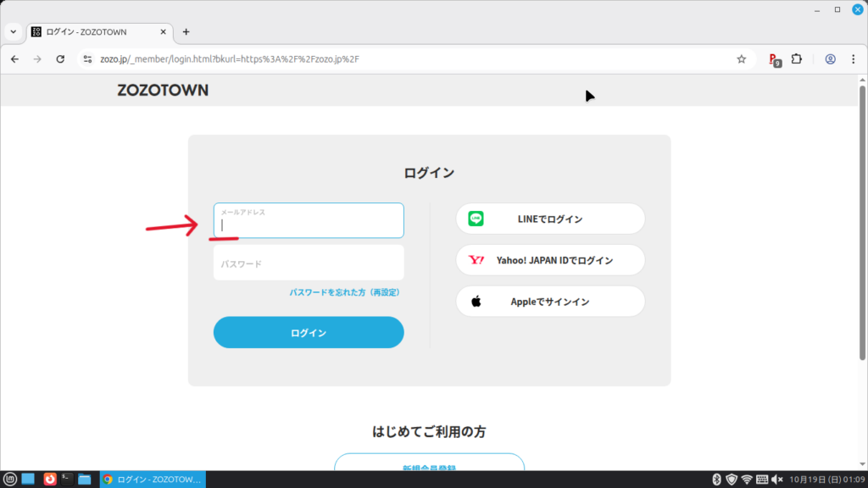Screen dimensions: 868x488
Task: Open the new tab plus icon
Action: click(186, 32)
